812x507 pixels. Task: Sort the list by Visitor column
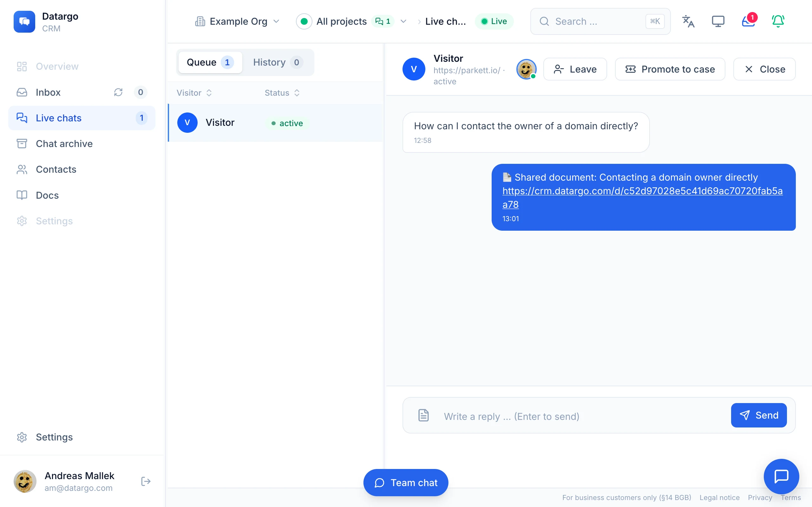pos(194,93)
